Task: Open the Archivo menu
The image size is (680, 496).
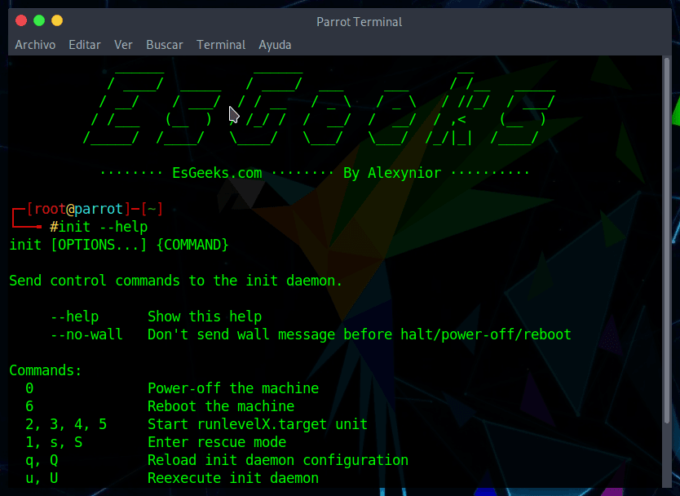Action: [x=35, y=45]
